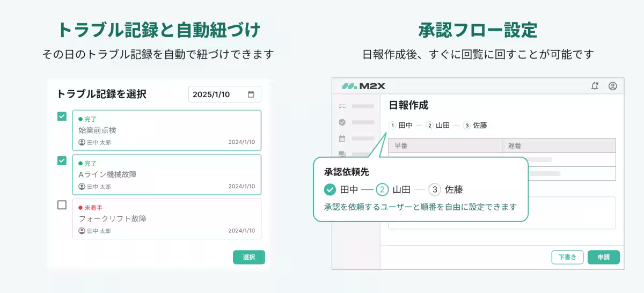The width and height of the screenshot is (644, 293).
Task: Click the 日報作成 page title
Action: pyautogui.click(x=408, y=106)
